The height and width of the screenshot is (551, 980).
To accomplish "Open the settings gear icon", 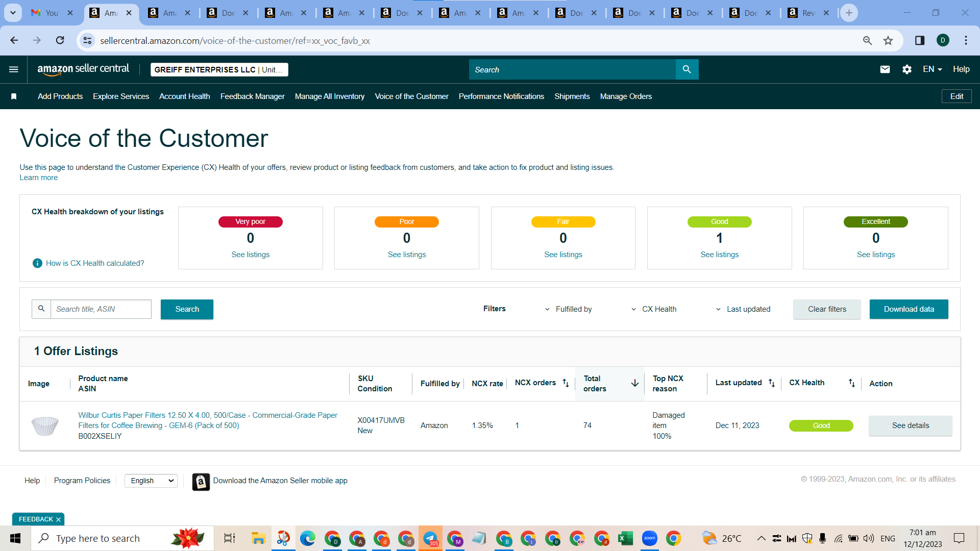I will [x=907, y=69].
